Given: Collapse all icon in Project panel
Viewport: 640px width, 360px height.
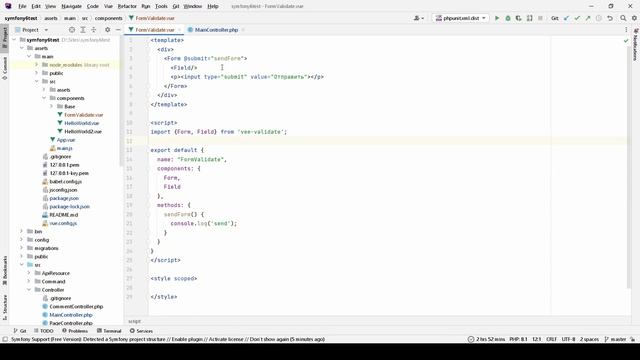Looking at the screenshot, I should tap(93, 30).
